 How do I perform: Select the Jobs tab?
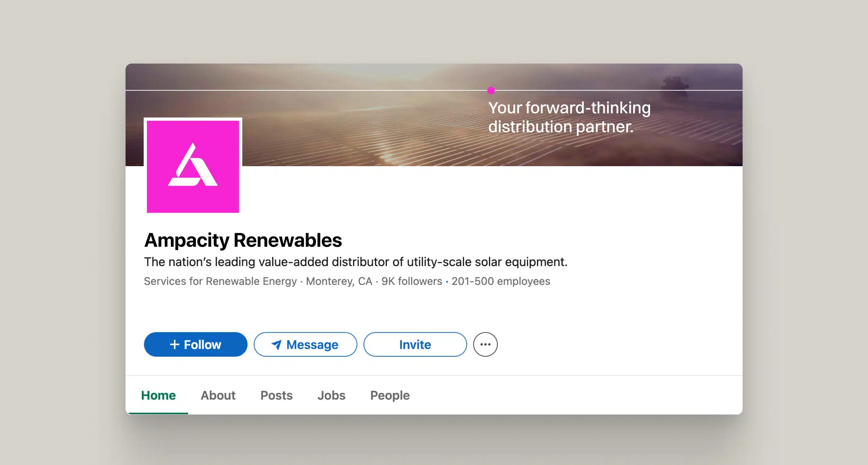point(331,395)
